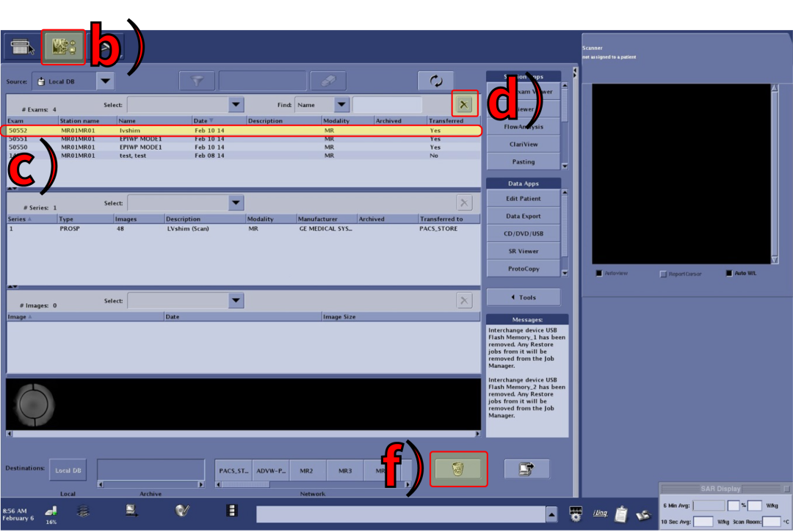Image resolution: width=793 pixels, height=532 pixels.
Task: Select ADVW-P network destination
Action: click(270, 470)
